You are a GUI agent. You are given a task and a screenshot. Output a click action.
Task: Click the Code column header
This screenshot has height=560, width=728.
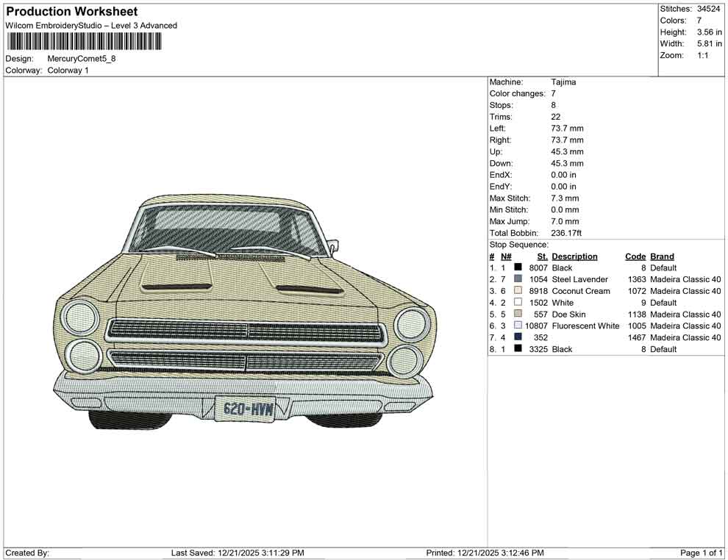click(x=635, y=256)
